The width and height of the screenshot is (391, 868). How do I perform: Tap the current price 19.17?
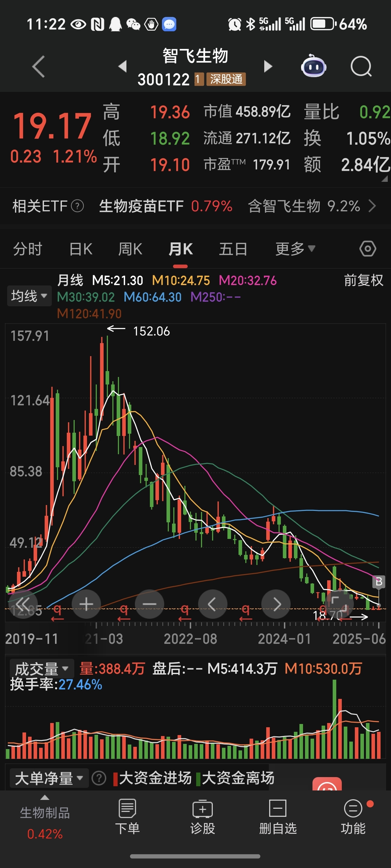52,126
